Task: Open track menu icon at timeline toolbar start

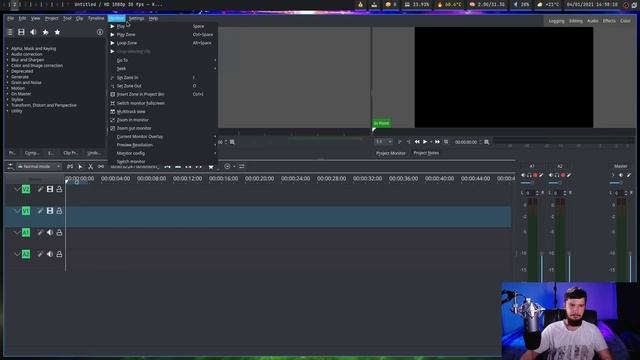Action: coord(10,167)
